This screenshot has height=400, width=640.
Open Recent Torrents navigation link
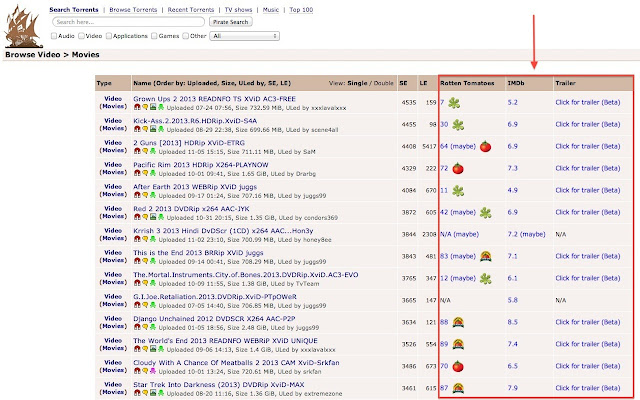191,10
